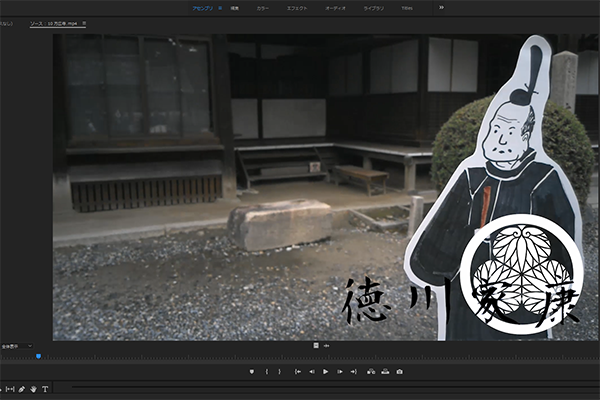This screenshot has width=600, height=400.
Task: Click the source monitor time ruler
Action: click(300, 356)
